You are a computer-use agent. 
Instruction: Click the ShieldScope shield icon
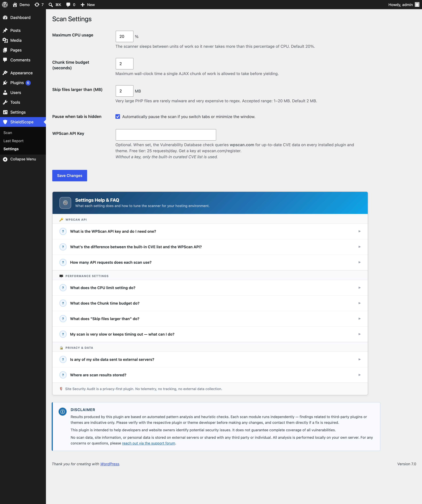[x=5, y=122]
